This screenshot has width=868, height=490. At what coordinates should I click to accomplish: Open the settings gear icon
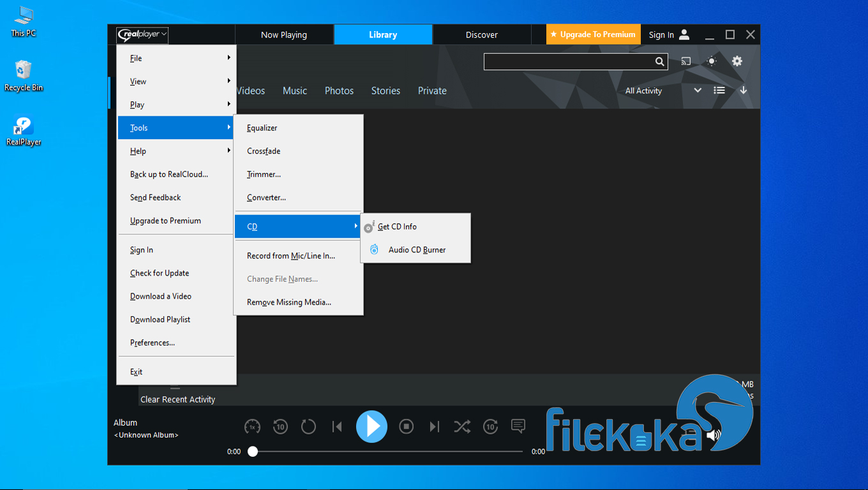[x=737, y=61]
